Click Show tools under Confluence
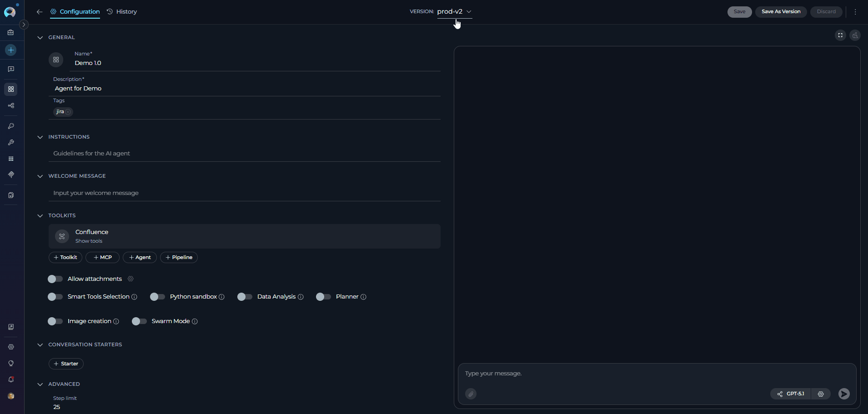The image size is (868, 414). click(x=89, y=241)
